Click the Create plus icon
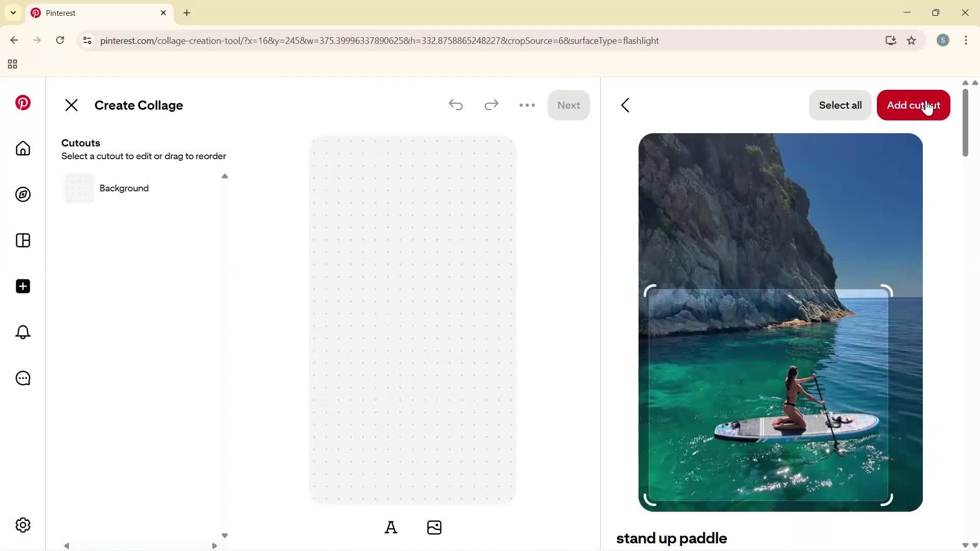The image size is (980, 551). [22, 286]
